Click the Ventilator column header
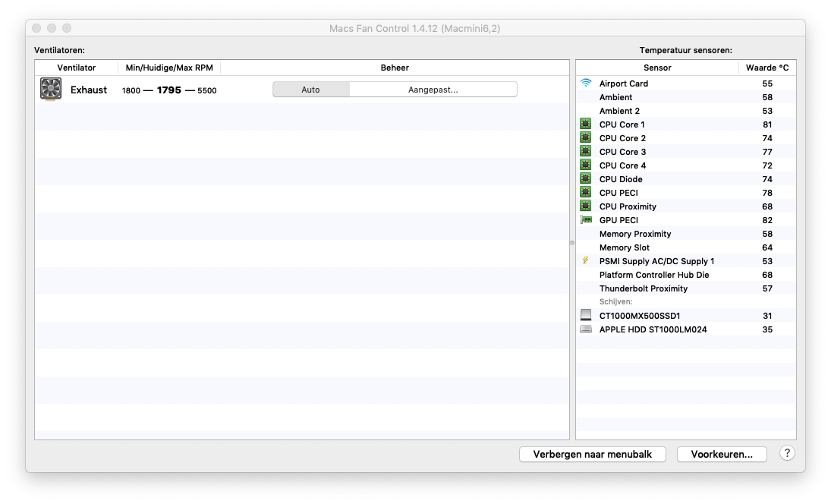 (x=77, y=68)
